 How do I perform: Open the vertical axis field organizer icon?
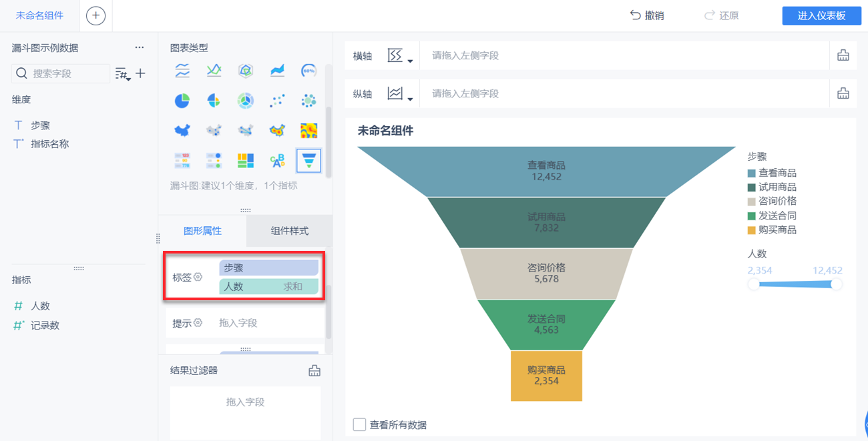(x=843, y=93)
